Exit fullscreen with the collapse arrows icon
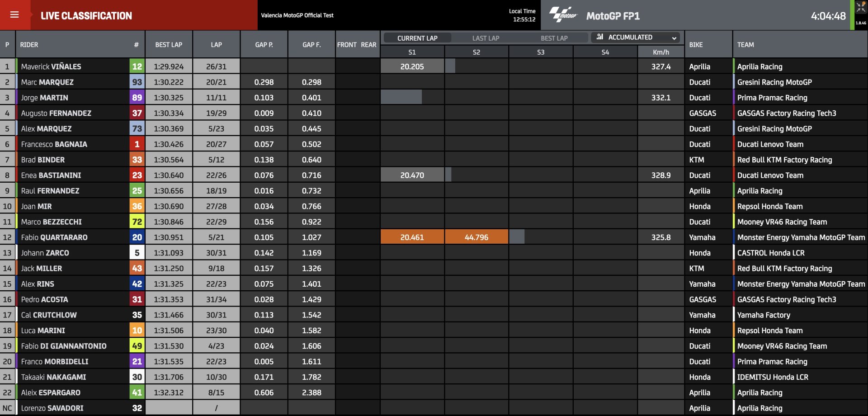The width and height of the screenshot is (868, 416). pos(861,8)
